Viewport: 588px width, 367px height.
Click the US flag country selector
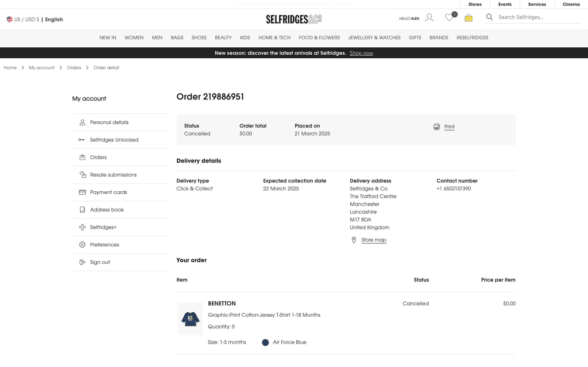tap(10, 19)
